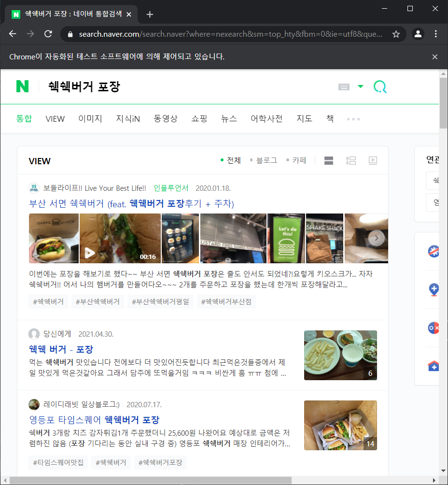Open the takeout box thumbnail with 14

pos(340,425)
